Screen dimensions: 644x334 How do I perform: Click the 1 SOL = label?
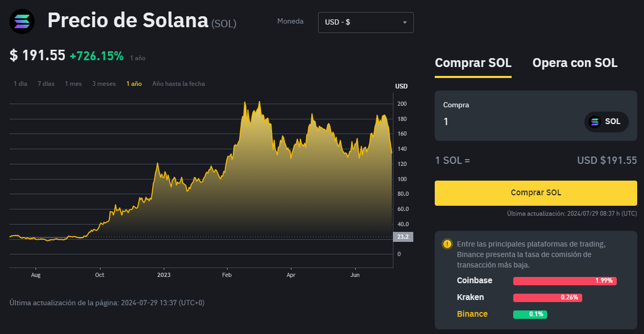point(453,160)
